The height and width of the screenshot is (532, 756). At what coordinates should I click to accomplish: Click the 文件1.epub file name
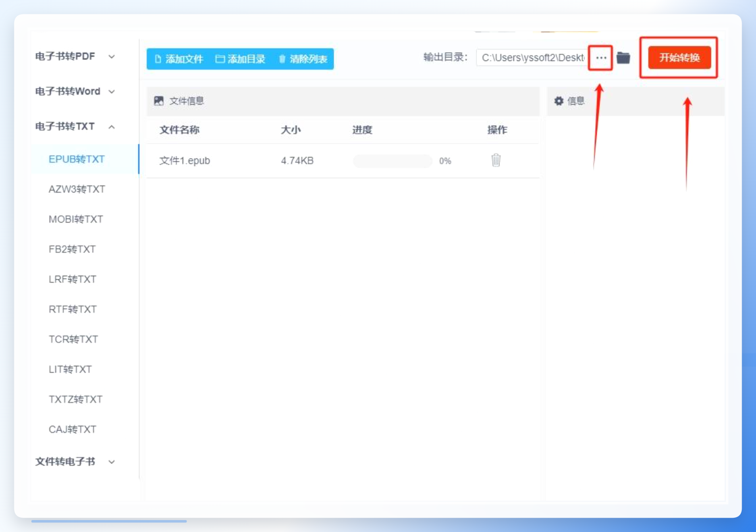185,160
